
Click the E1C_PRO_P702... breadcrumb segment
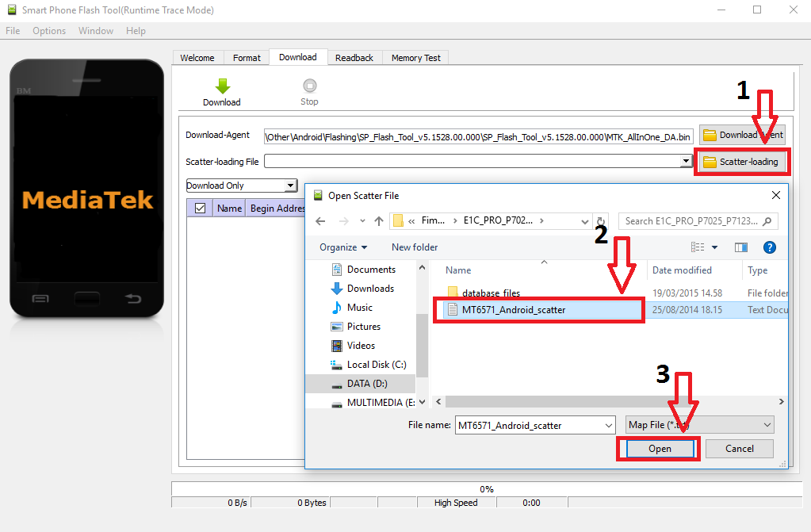[x=498, y=220]
